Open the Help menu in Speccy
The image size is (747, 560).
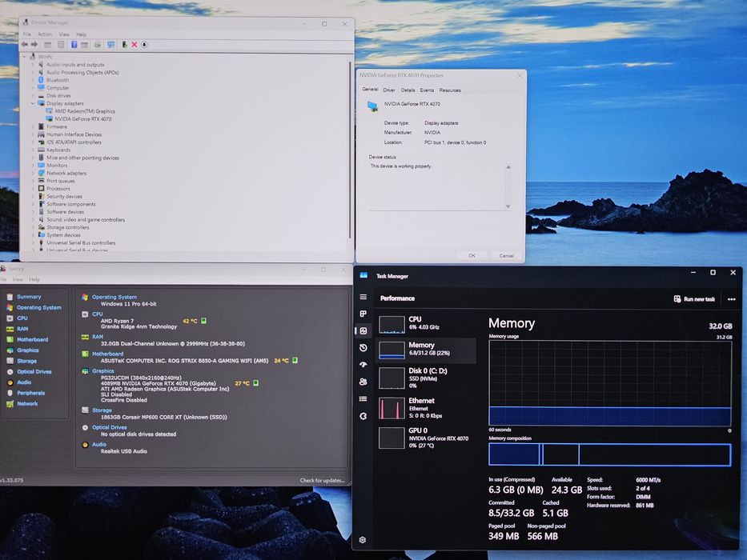(34, 279)
